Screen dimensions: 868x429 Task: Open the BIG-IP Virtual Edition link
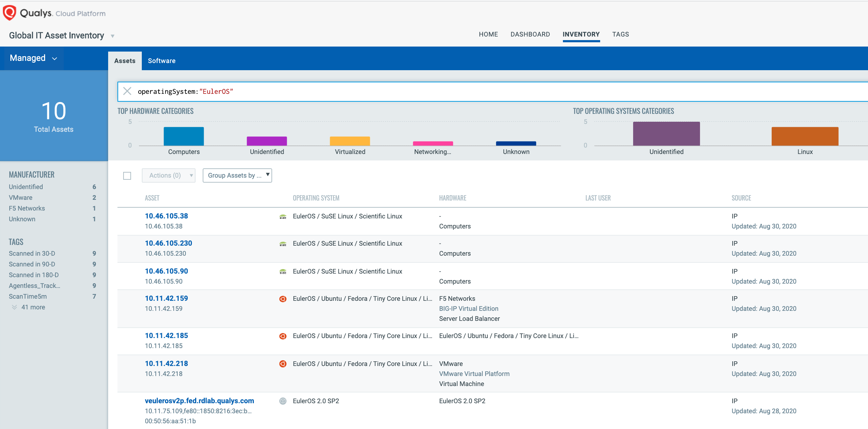coord(469,308)
